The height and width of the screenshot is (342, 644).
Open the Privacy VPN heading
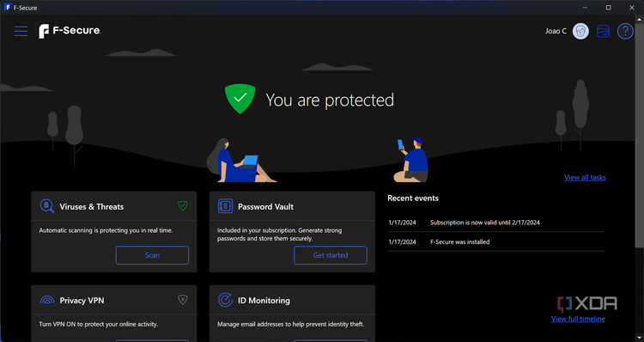[x=82, y=301]
